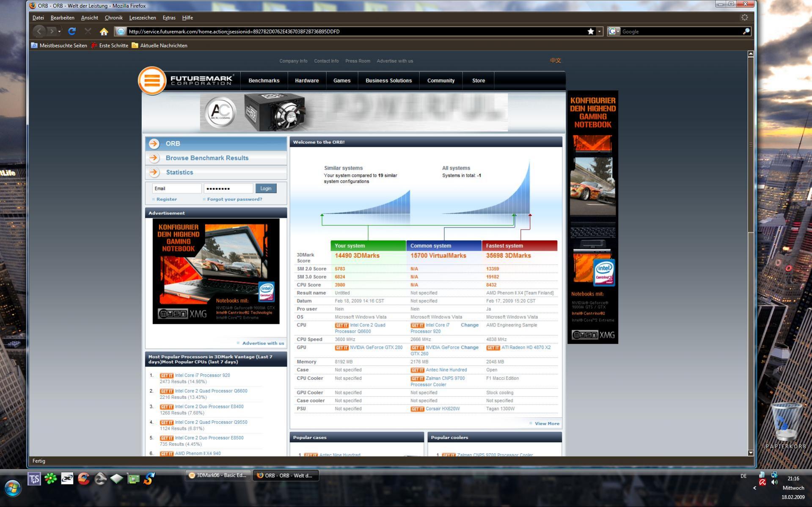Open TeamSpeak TS icon in quick launch
The height and width of the screenshot is (507, 812).
[34, 479]
